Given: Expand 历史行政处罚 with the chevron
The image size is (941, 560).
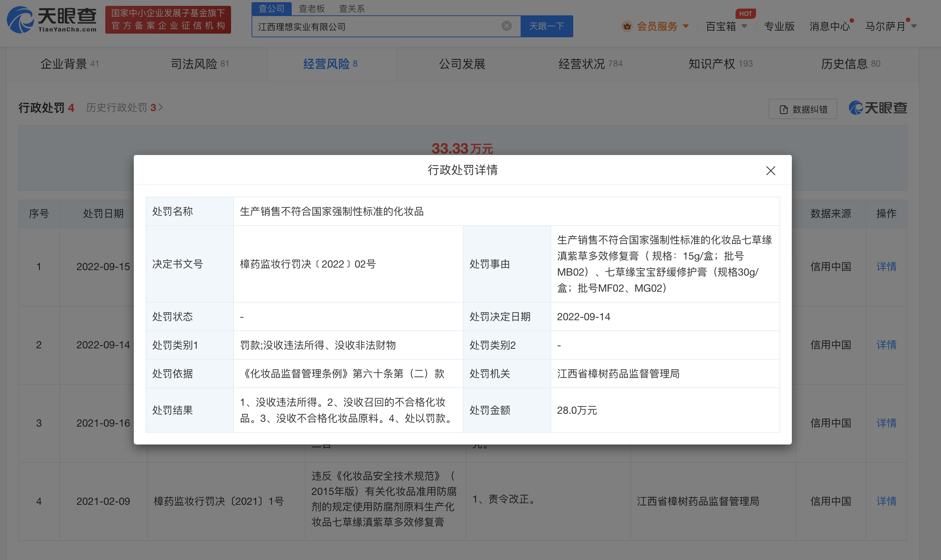Looking at the screenshot, I should tap(161, 107).
